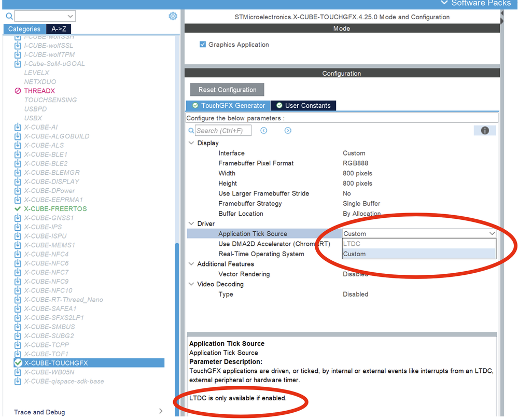Select USBX in the list
This screenshot has width=518, height=420.
[33, 118]
